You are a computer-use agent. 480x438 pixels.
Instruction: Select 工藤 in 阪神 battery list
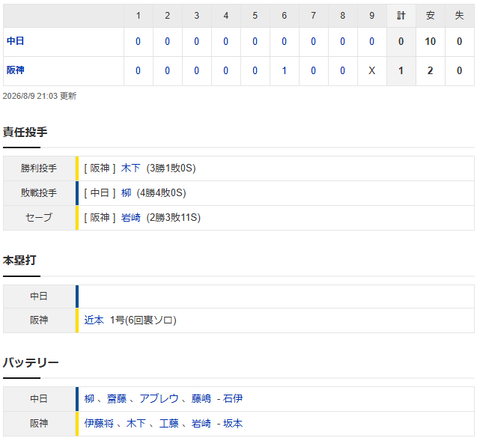[x=169, y=423]
